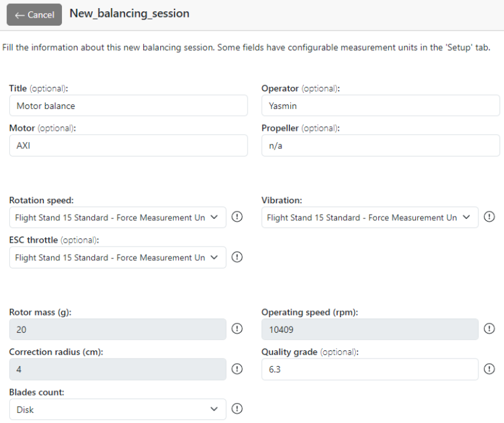The width and height of the screenshot is (504, 423).
Task: Select the Operating speed field showing 10409
Action: point(370,329)
